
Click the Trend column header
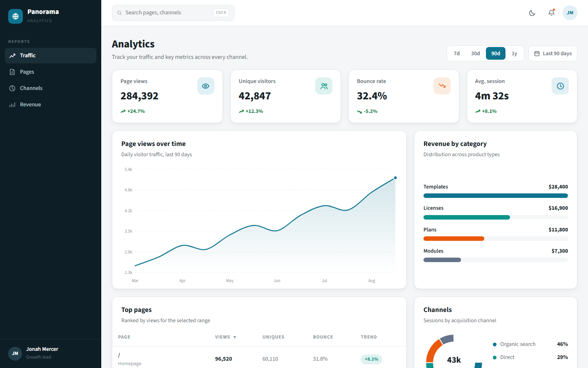pos(369,337)
